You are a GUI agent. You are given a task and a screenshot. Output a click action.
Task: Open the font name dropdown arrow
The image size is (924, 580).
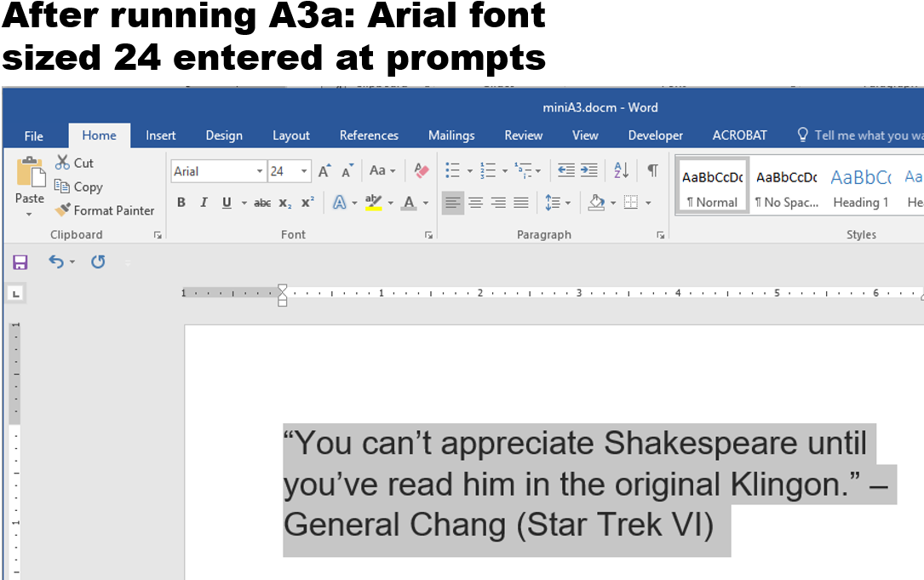coord(259,171)
